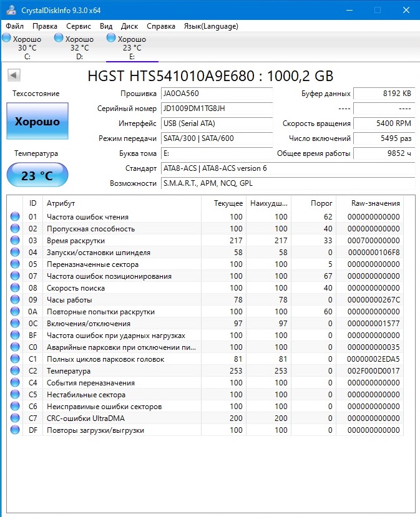420x517 pixels.
Task: Click status orb for attribute C7 row
Action: [x=15, y=418]
